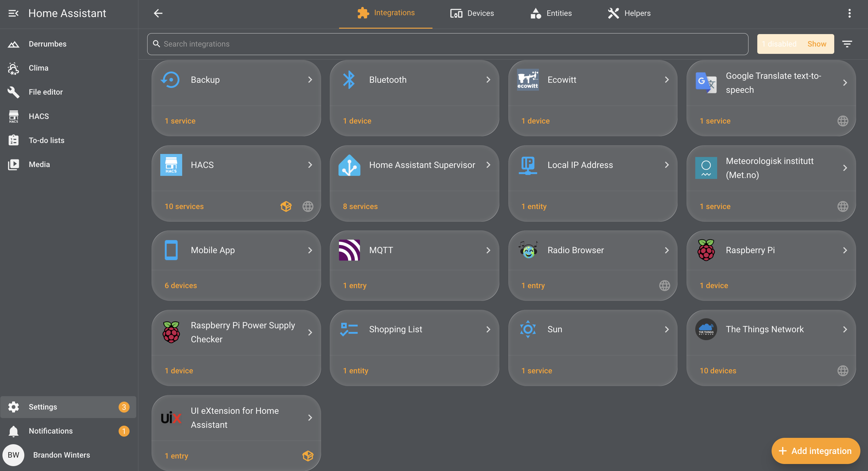Screen dimensions: 868x471
Task: Open the MQTT card chevron
Action: tap(488, 250)
